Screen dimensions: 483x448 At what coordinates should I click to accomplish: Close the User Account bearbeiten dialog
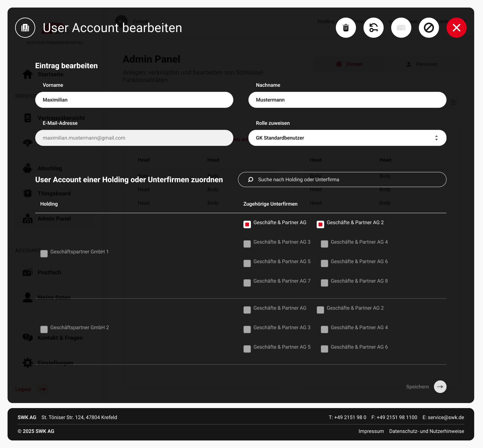(x=457, y=28)
